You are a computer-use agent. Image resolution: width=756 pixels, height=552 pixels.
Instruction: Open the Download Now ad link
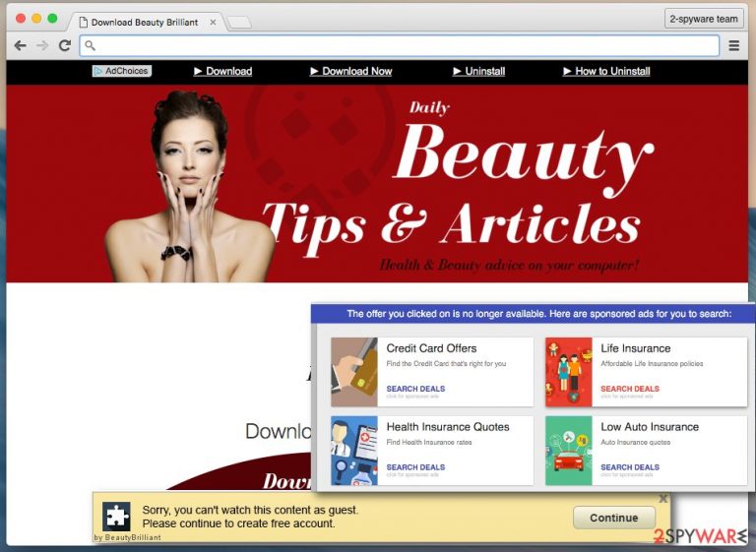click(351, 72)
